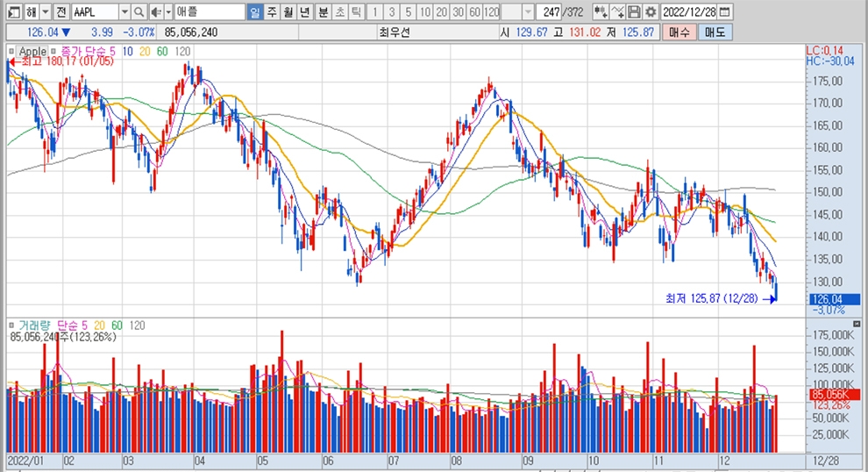This screenshot has width=868, height=472.
Task: Switch to the weekly (주) chart period
Action: click(272, 12)
